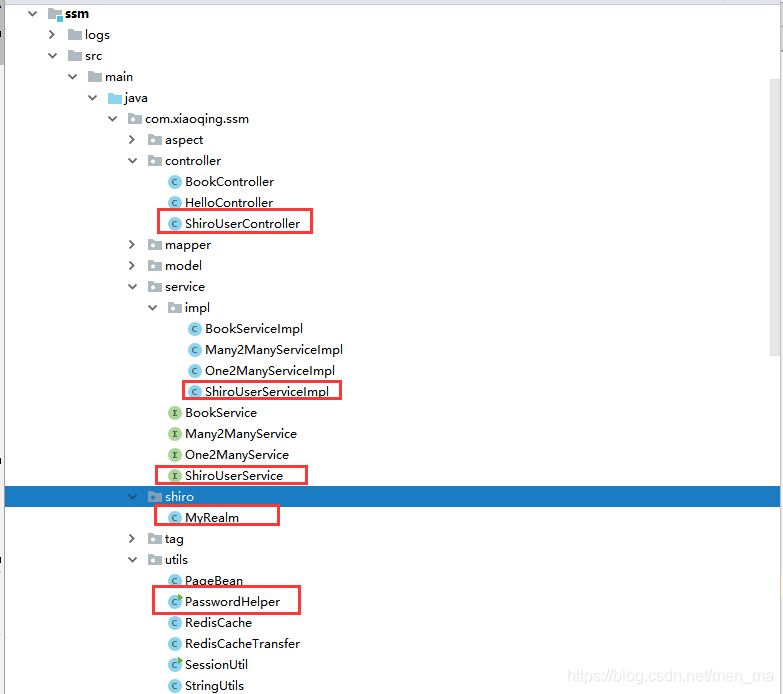The height and width of the screenshot is (694, 783).
Task: Collapse the com.xiaoqing.ssm package
Action: [x=112, y=118]
